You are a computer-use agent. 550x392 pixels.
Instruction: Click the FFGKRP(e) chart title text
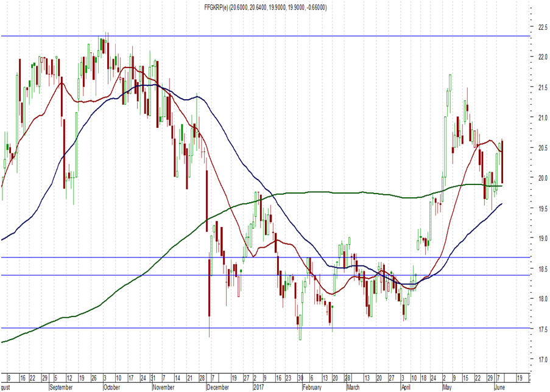[x=266, y=7]
